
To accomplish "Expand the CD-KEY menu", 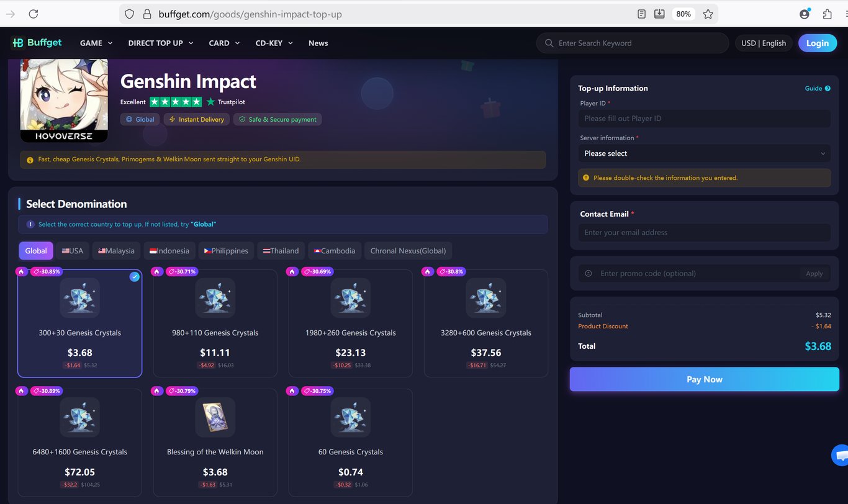I will [x=274, y=43].
